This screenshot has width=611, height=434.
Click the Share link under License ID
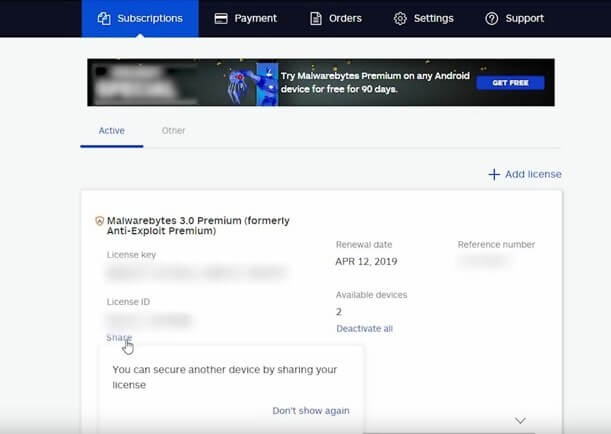[119, 337]
